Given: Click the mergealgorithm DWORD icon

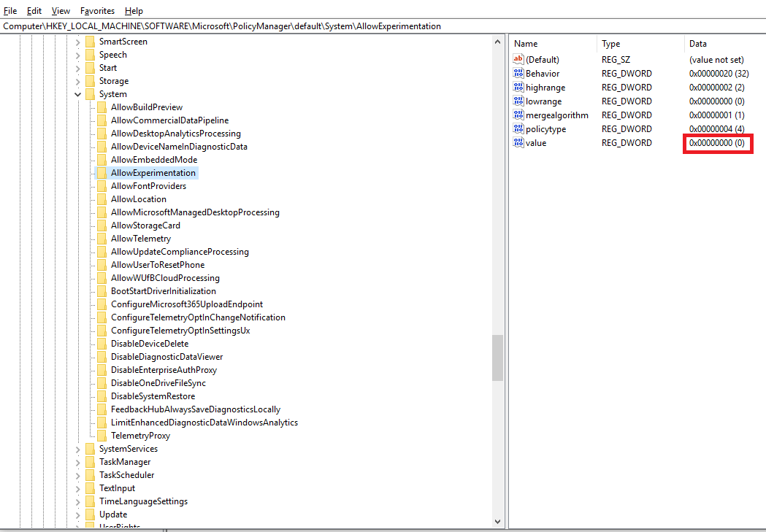Looking at the screenshot, I should pyautogui.click(x=518, y=115).
